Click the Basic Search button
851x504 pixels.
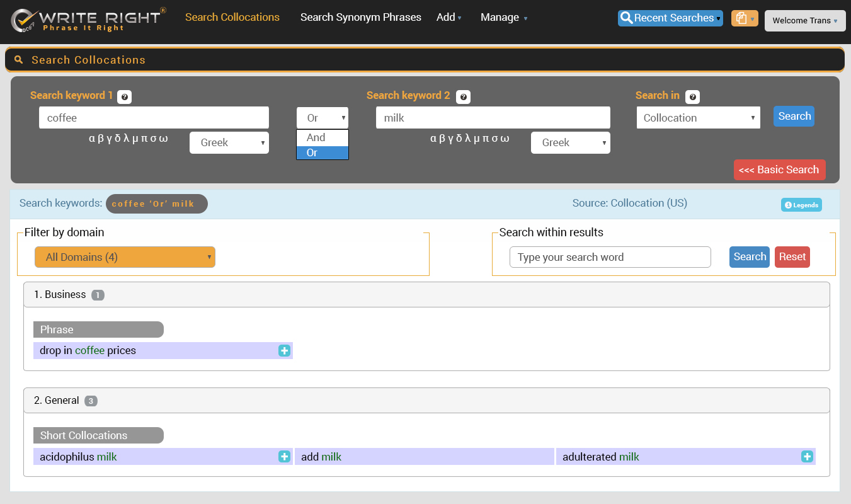point(779,170)
